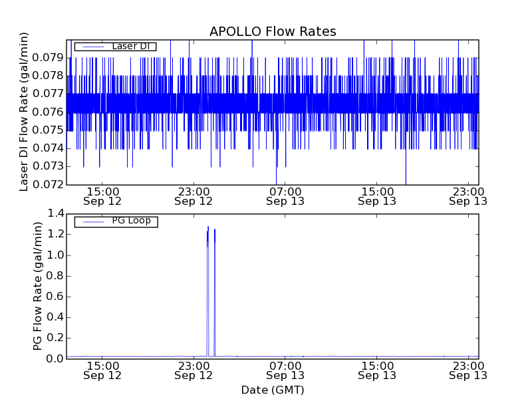Click the PG Loop legend line sample
The height and width of the screenshot is (399, 532).
(94, 222)
